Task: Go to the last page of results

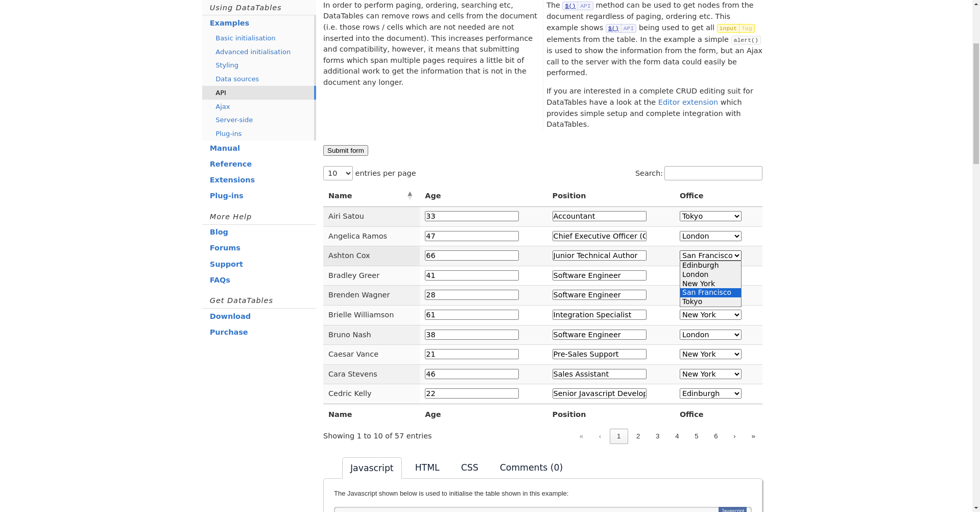Action: (x=753, y=436)
